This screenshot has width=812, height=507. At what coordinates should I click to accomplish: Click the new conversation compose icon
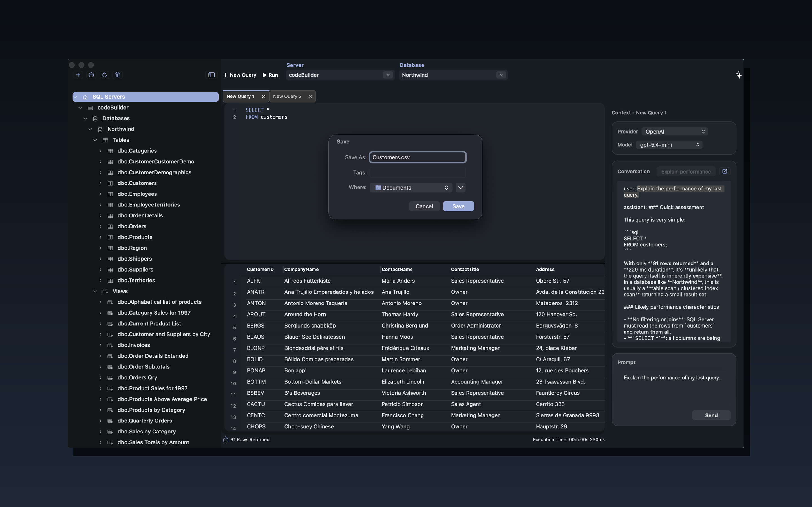pos(724,171)
